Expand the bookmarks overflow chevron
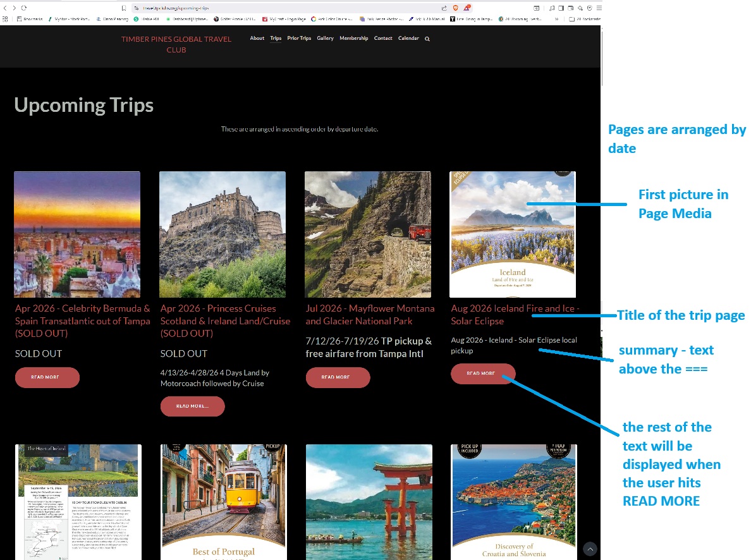This screenshot has height=560, width=751. [557, 19]
